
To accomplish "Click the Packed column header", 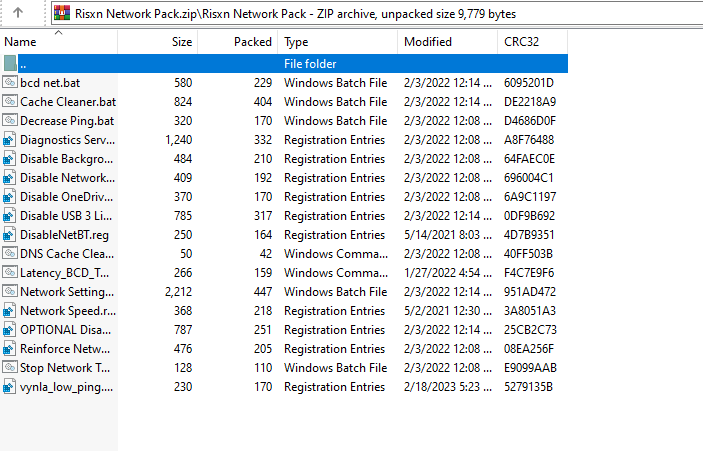I will 252,43.
